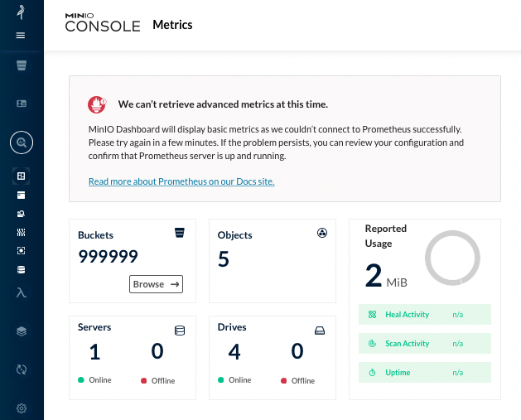Click the bucket icon in Buckets card
Screen dimensions: 521x420
click(x=180, y=233)
